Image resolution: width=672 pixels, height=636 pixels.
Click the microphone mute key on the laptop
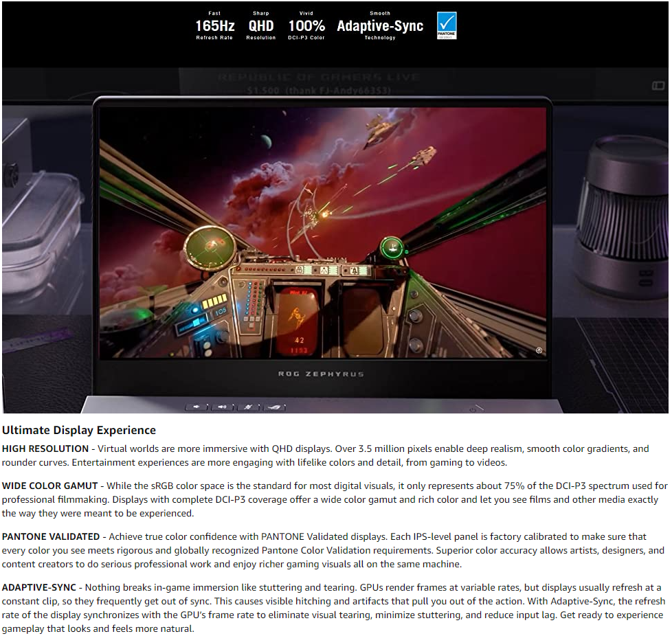(248, 407)
